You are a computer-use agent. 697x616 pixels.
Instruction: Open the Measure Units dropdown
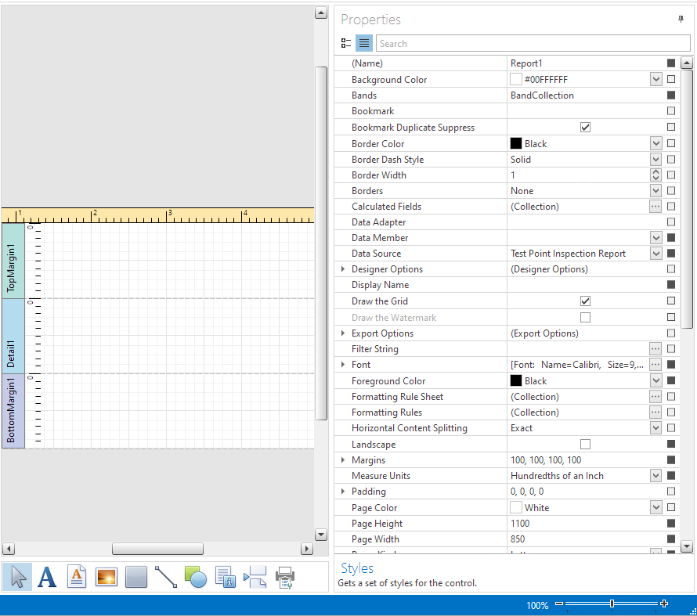tap(657, 475)
